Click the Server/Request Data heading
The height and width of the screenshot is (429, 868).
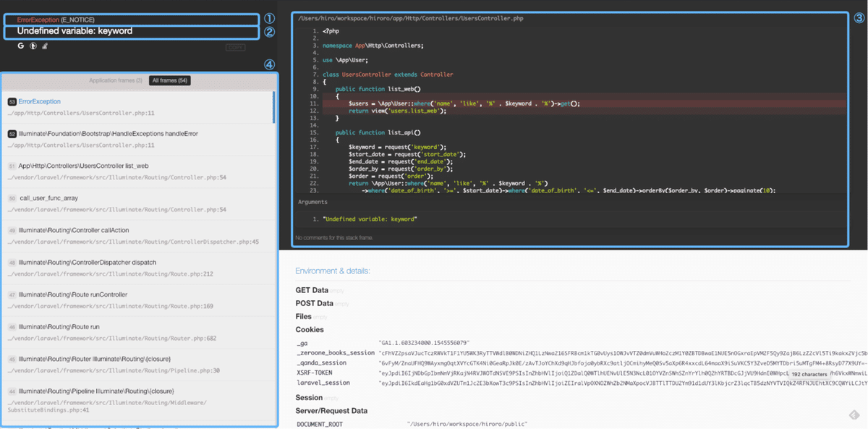coord(331,411)
